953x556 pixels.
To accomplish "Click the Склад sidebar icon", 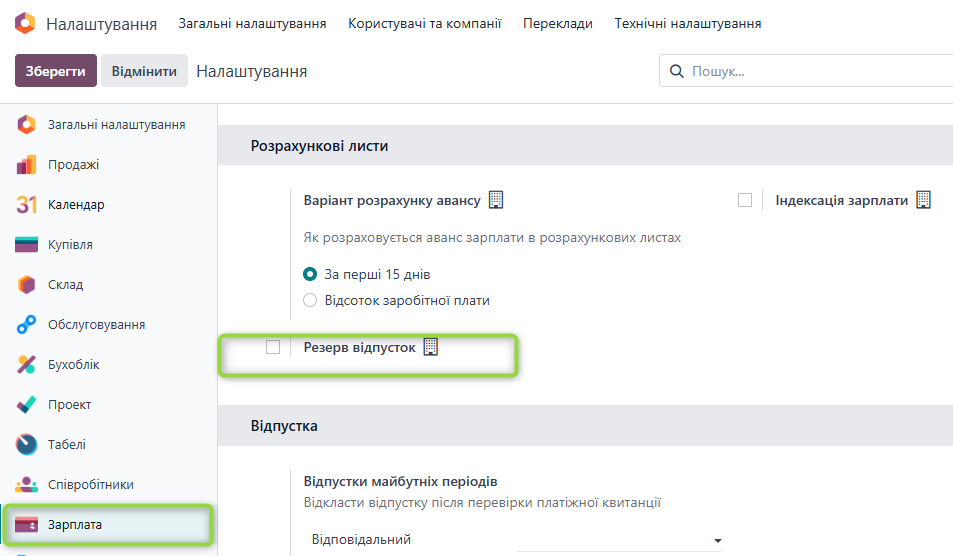I will pos(26,284).
